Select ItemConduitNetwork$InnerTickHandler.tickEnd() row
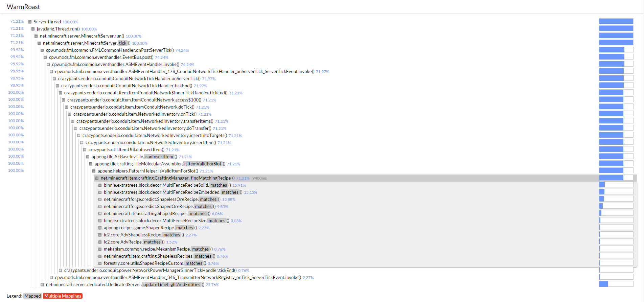Viewport: 644px width, 302px height. (x=146, y=93)
